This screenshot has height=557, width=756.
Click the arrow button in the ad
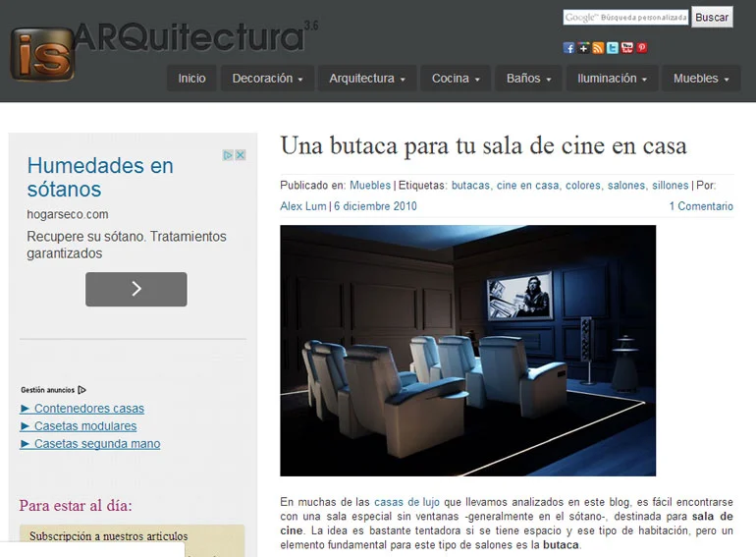[135, 289]
